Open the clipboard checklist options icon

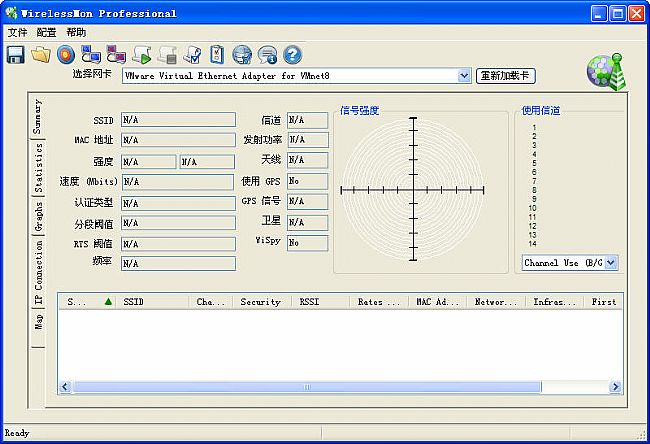217,55
